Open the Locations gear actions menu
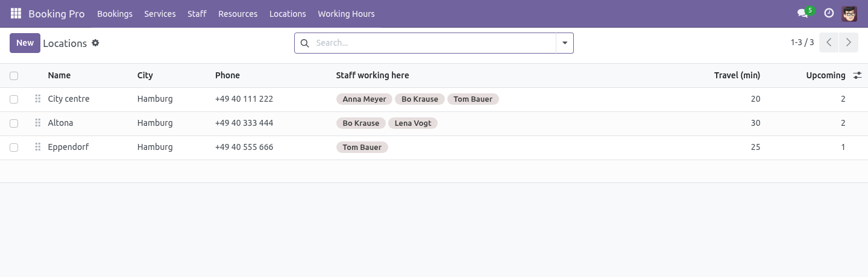The width and height of the screenshot is (868, 277). click(95, 43)
